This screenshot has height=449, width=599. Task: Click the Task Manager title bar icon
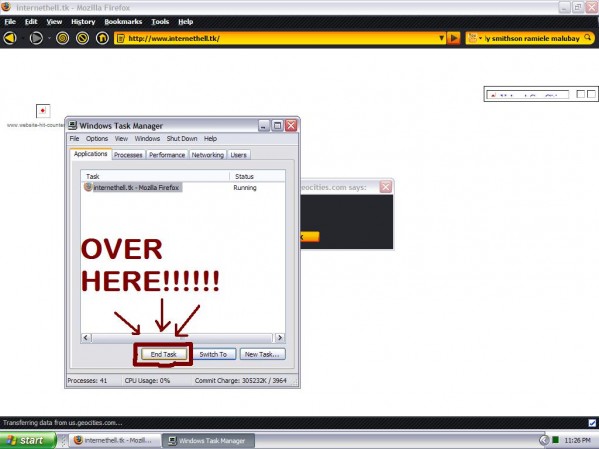coord(72,125)
